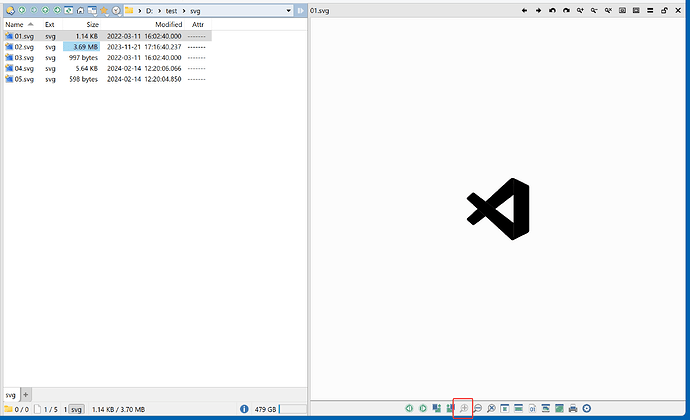Click the svg folder breadcrumb
690x420 pixels.
(x=195, y=11)
